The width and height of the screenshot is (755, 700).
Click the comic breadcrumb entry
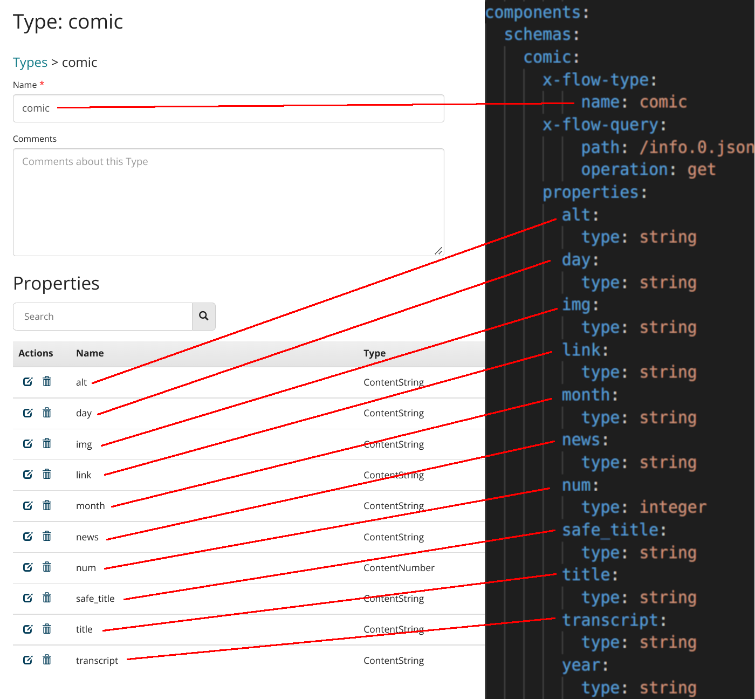[79, 63]
